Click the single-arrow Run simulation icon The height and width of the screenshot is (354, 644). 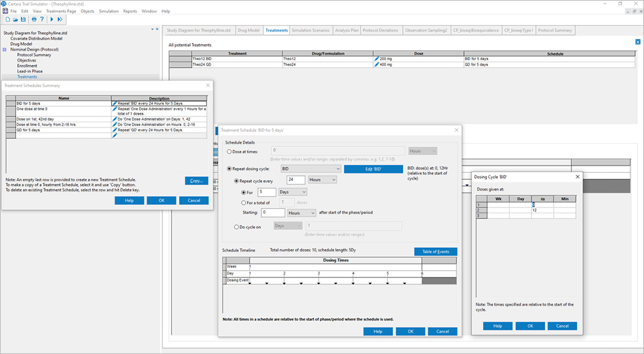coord(52,20)
